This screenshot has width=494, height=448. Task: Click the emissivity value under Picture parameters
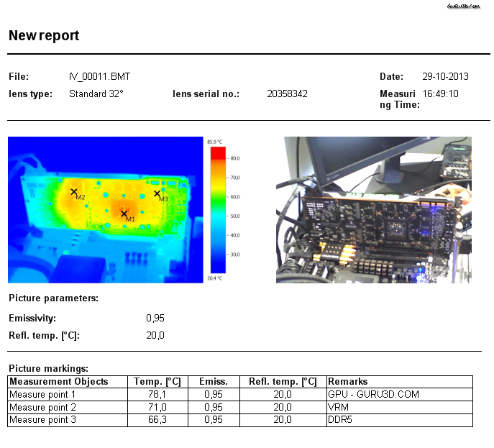click(155, 317)
